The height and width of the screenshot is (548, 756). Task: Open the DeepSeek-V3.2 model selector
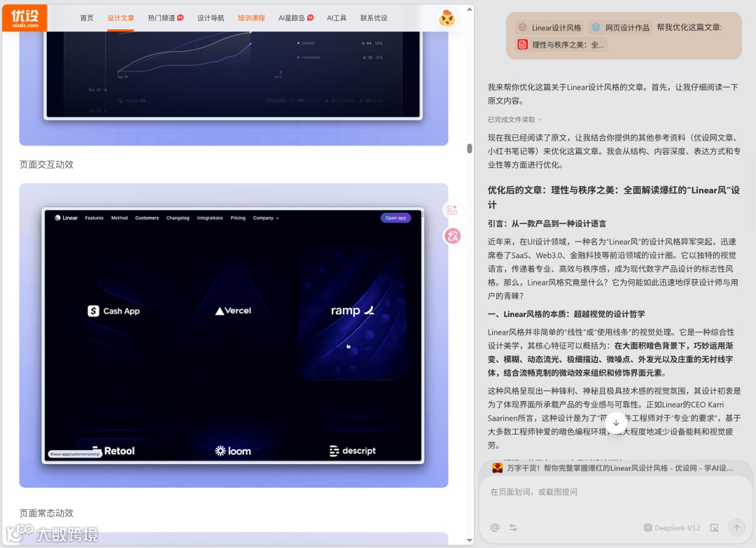click(672, 528)
